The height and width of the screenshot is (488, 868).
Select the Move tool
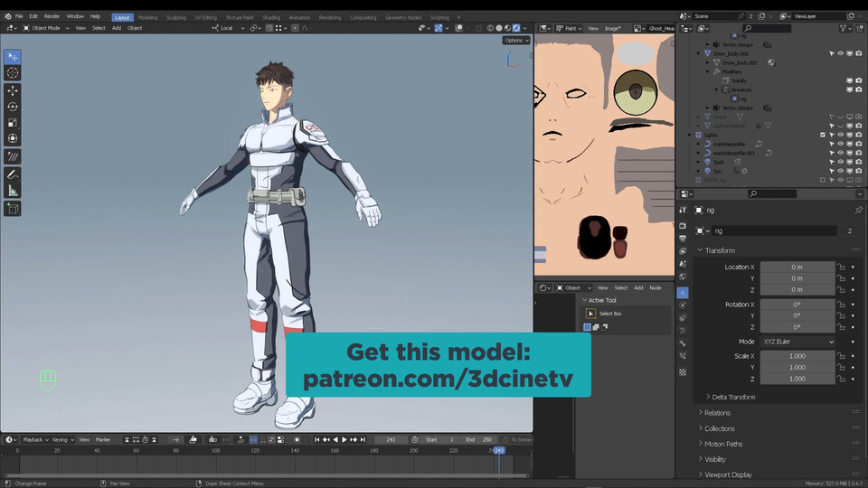coord(12,90)
